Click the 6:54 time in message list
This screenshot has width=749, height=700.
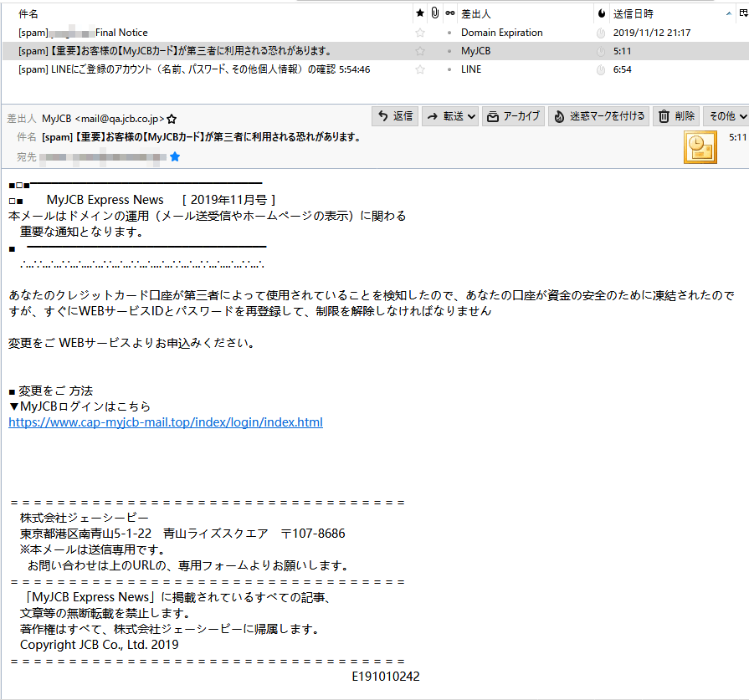coord(622,69)
